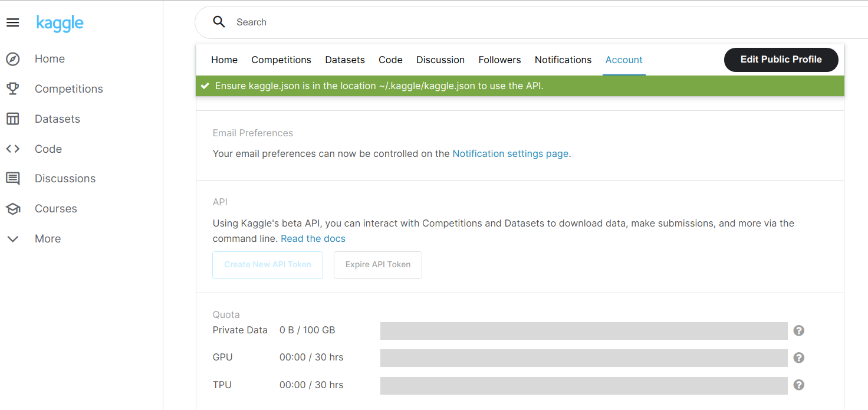Expand the More section in sidebar
This screenshot has height=410, width=868.
tap(13, 238)
